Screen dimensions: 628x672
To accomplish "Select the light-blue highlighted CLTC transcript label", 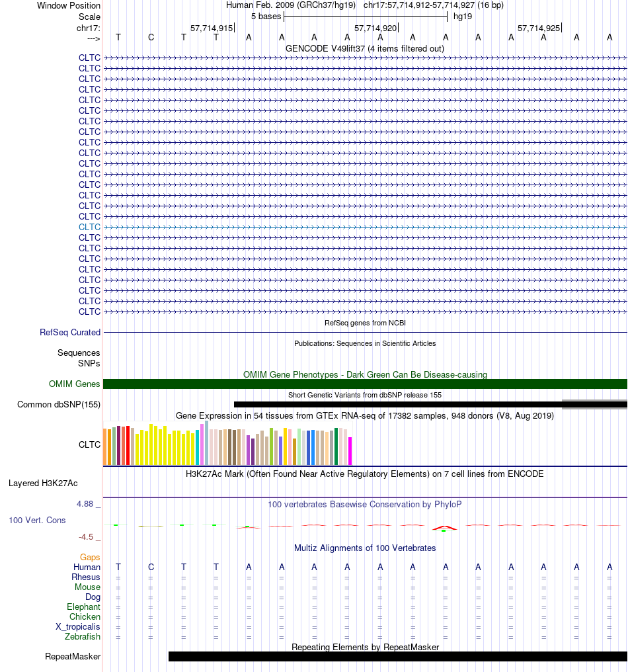I will tap(89, 227).
